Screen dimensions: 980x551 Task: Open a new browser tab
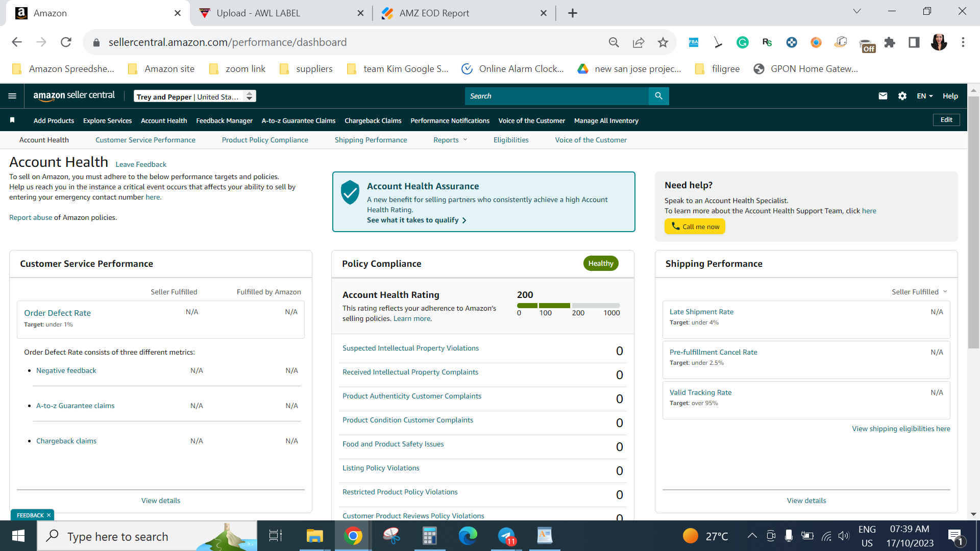coord(573,13)
